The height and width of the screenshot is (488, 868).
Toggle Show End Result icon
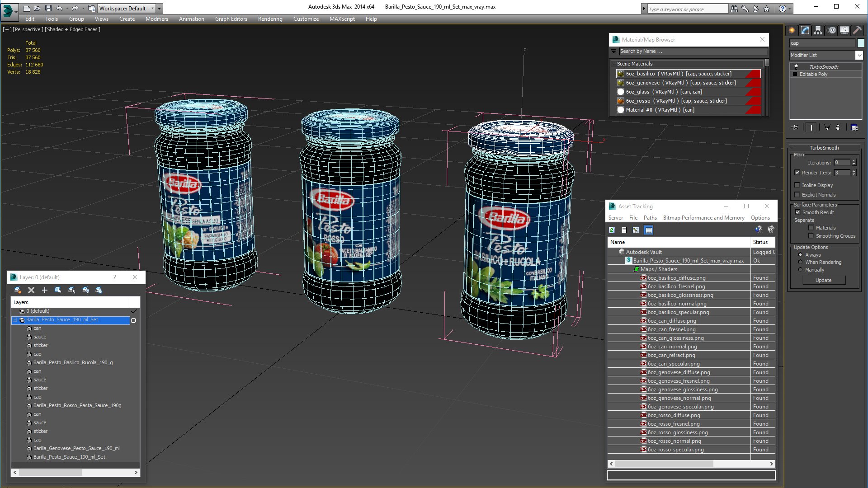pyautogui.click(x=811, y=127)
